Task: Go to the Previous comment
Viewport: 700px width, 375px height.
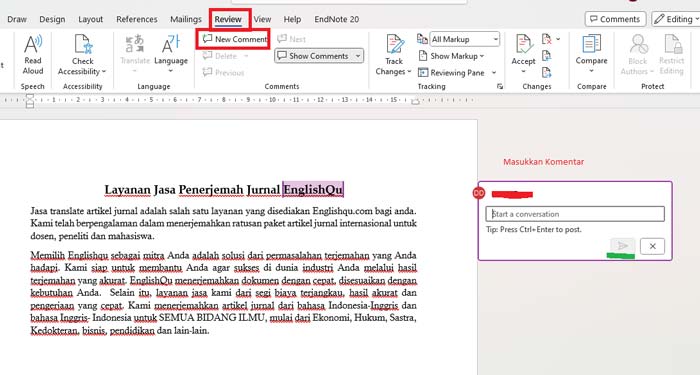Action: (x=223, y=72)
